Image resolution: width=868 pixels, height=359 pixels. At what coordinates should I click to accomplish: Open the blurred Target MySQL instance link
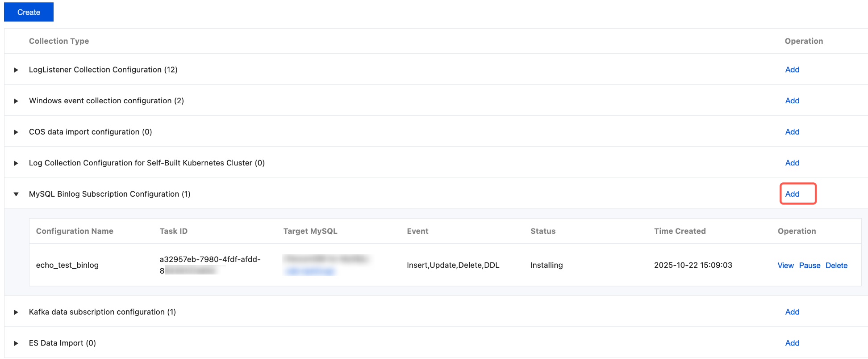(x=310, y=271)
